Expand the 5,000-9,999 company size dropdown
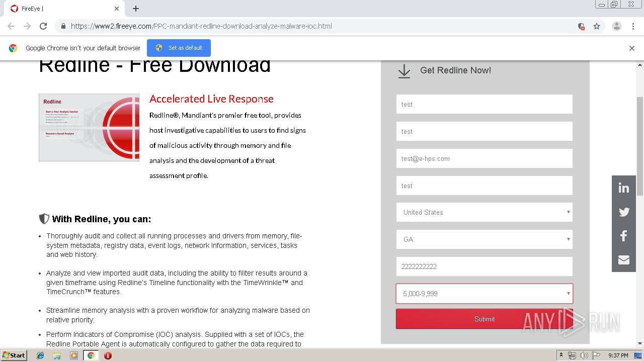This screenshot has width=644, height=362. [485, 294]
